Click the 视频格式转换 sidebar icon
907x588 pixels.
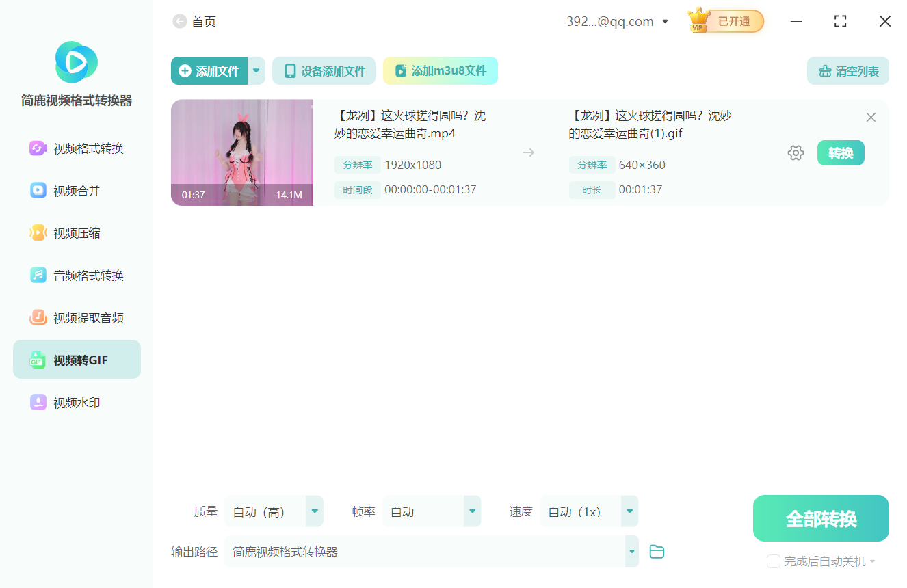tap(38, 148)
